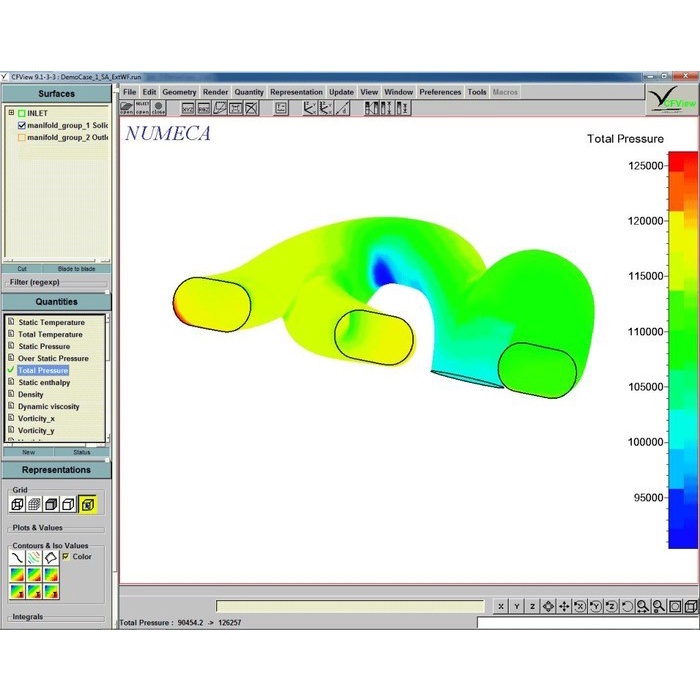Click the translate (four-arrow) view icon

(565, 606)
